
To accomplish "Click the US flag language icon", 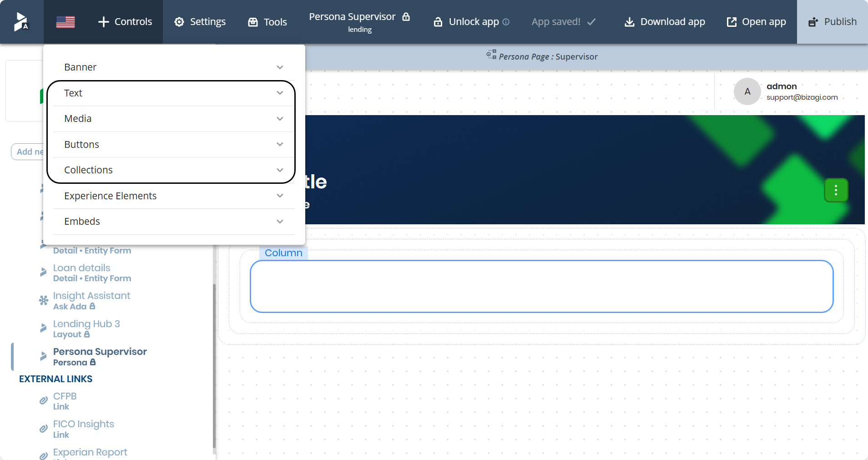I will pyautogui.click(x=66, y=21).
